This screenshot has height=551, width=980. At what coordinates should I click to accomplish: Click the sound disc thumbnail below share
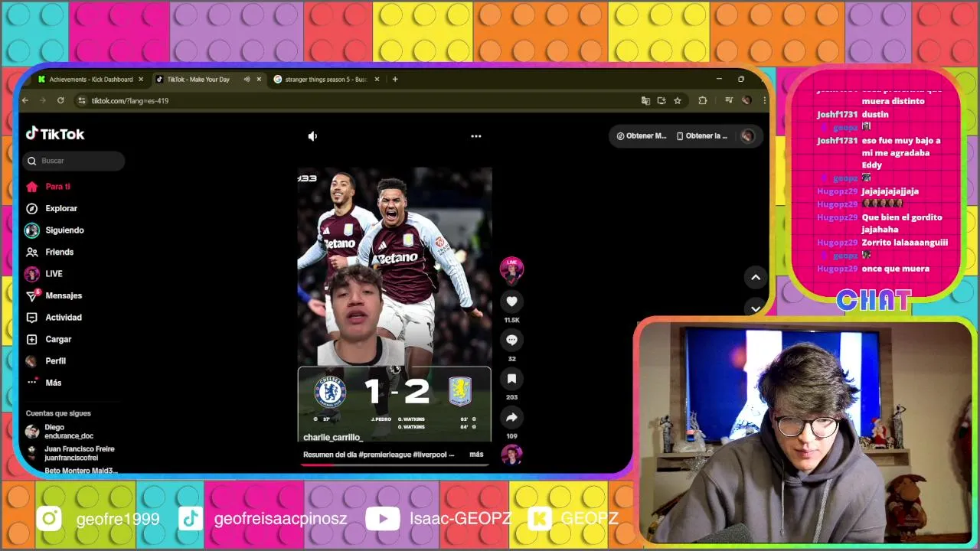511,455
